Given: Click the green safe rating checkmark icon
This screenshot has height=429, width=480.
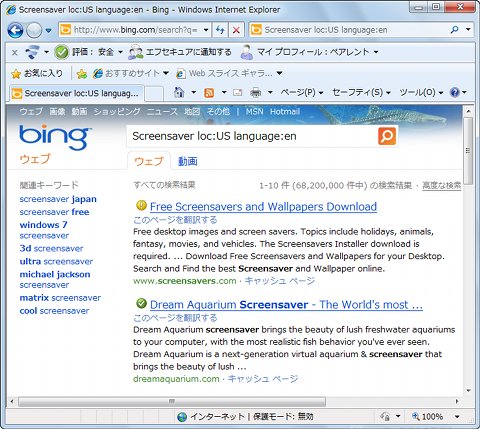Looking at the screenshot, I should (62, 52).
